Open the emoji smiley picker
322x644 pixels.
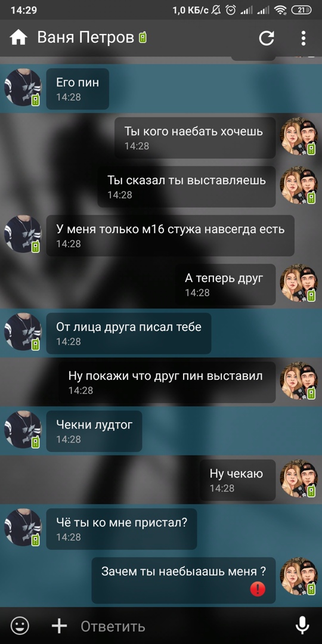(20, 626)
